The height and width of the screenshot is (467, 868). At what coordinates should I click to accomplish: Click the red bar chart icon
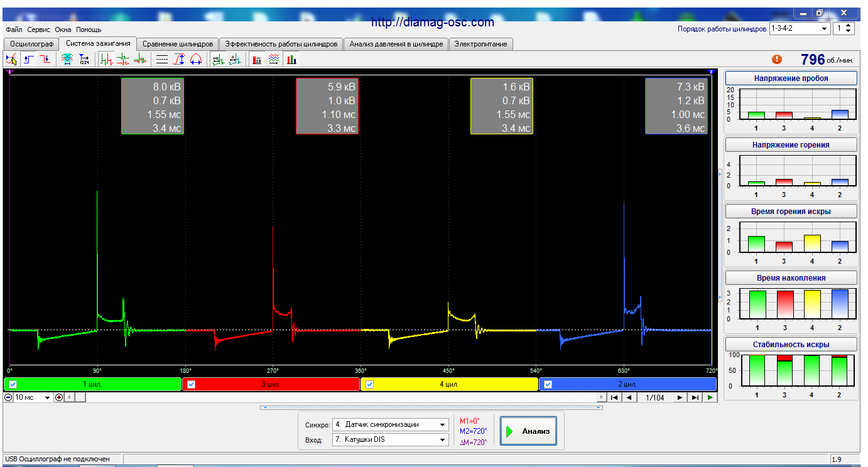[x=257, y=60]
